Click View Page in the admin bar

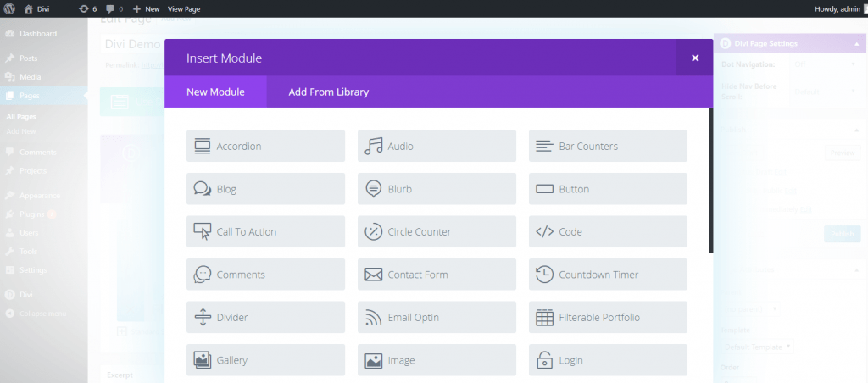pyautogui.click(x=184, y=8)
